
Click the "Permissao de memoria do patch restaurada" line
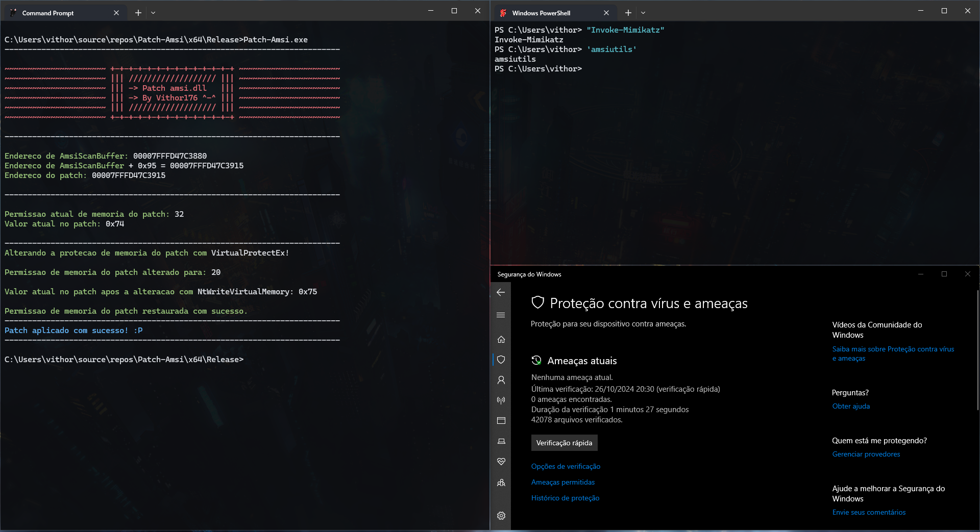coord(126,311)
